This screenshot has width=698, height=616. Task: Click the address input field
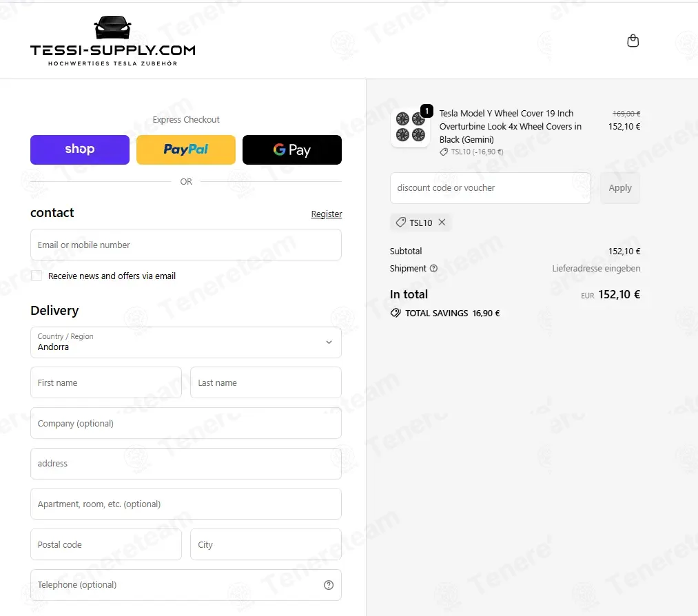pyautogui.click(x=185, y=463)
